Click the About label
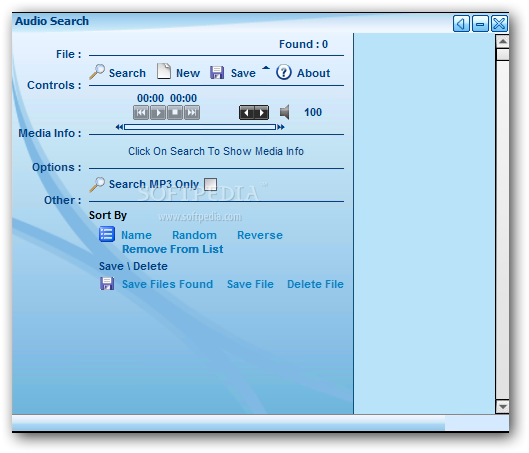Viewport: 529px width, 453px height. [313, 73]
